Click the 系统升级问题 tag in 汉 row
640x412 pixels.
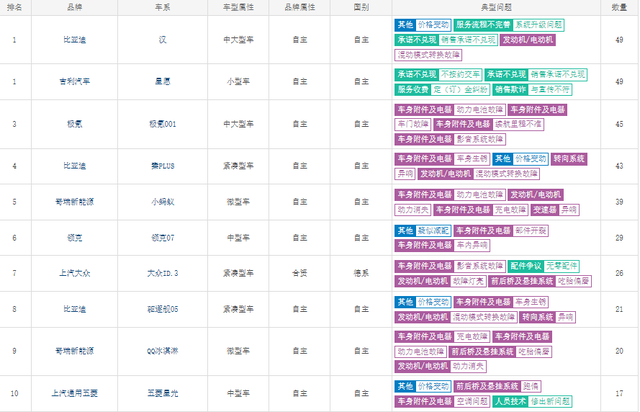[x=538, y=25]
